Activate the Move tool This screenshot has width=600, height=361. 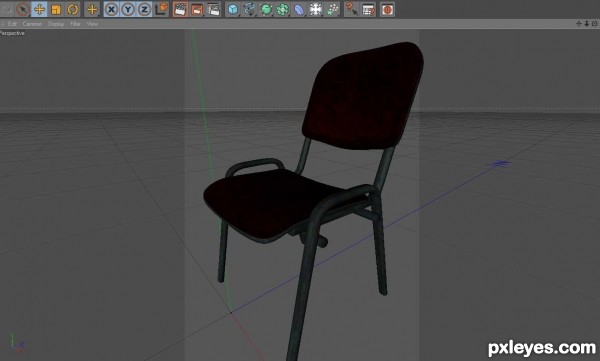coord(39,9)
